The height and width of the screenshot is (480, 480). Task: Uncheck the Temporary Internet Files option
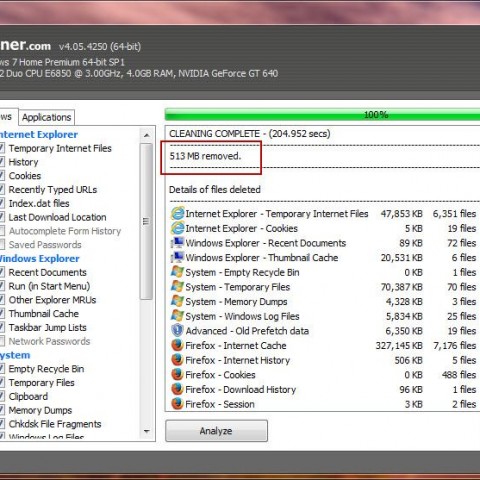(2, 148)
